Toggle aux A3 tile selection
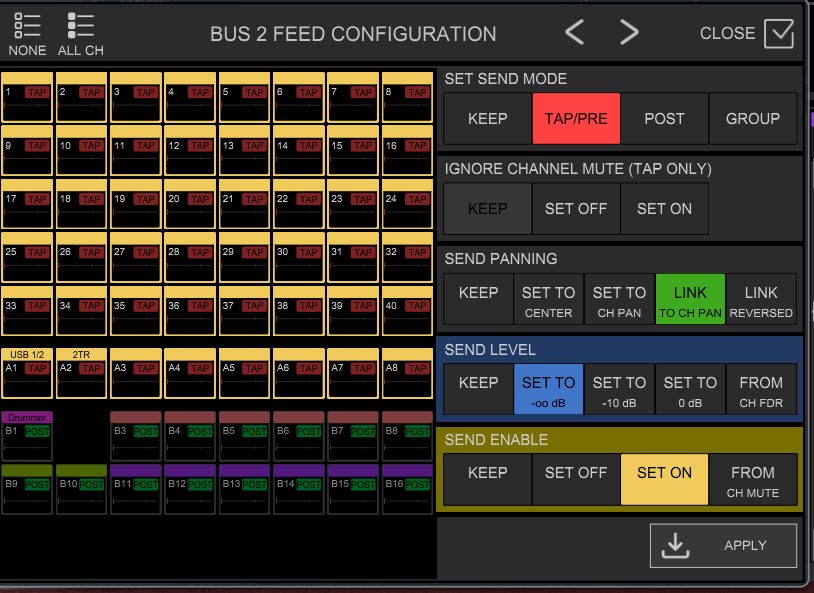The height and width of the screenshot is (593, 814). 135,373
